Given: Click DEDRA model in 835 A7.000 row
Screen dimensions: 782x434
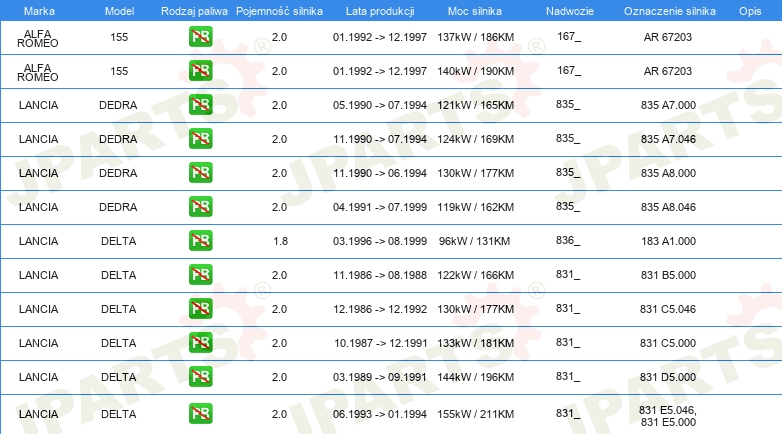Looking at the screenshot, I should 118,105.
